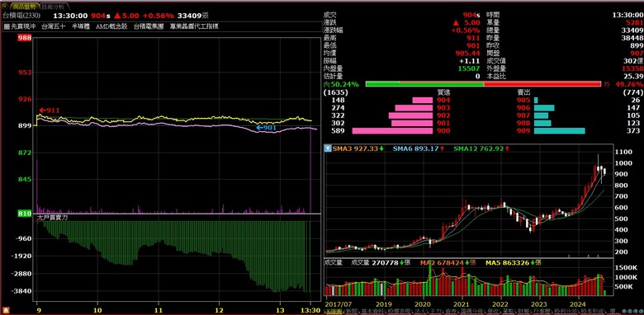Click the 988 upper price limit label
The image size is (644, 315).
(25, 38)
